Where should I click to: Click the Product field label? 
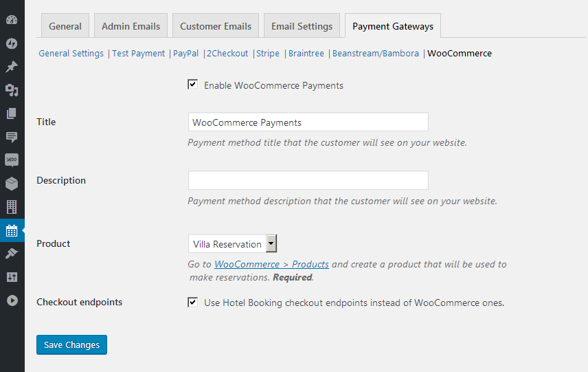point(54,243)
